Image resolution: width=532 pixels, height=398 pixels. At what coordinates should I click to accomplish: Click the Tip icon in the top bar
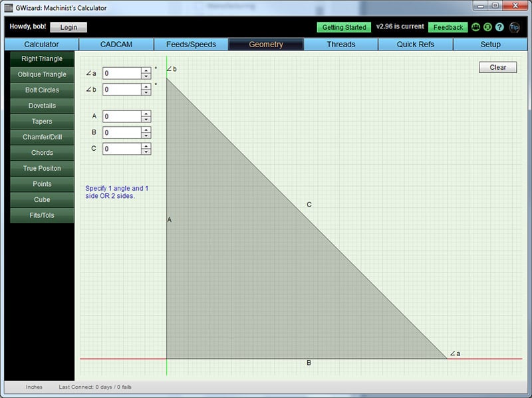(x=513, y=29)
